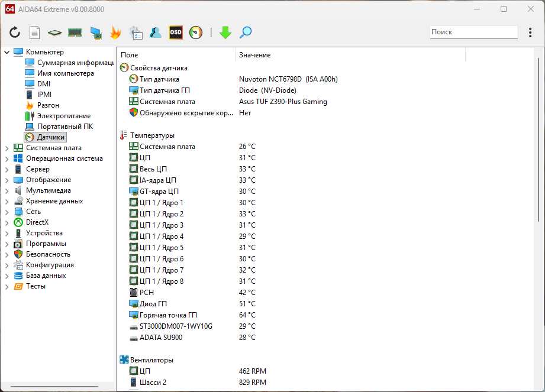Click the Температуры section header

(147, 135)
